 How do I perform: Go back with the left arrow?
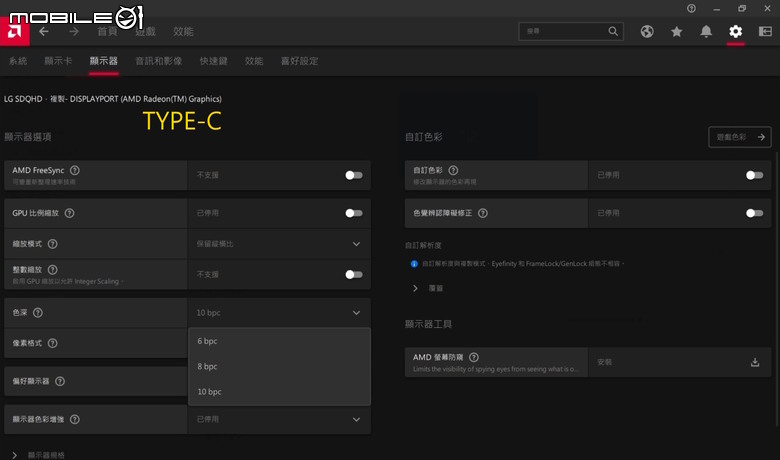(44, 31)
